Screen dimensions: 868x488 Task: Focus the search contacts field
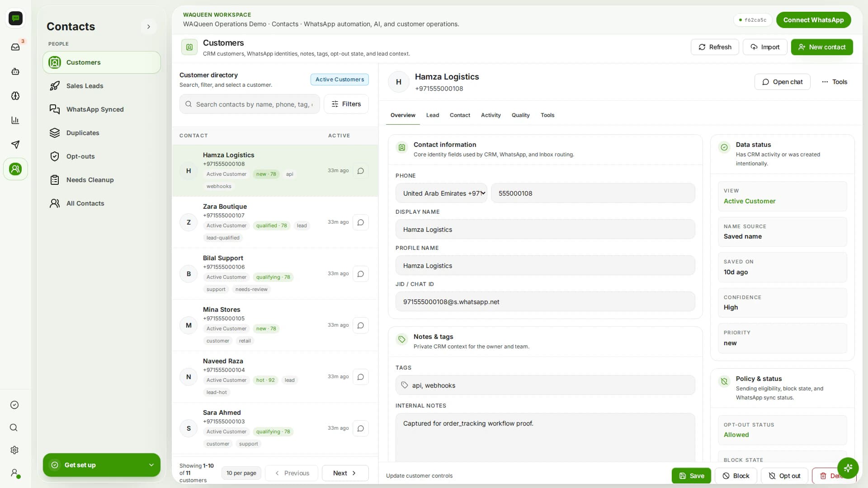(250, 104)
